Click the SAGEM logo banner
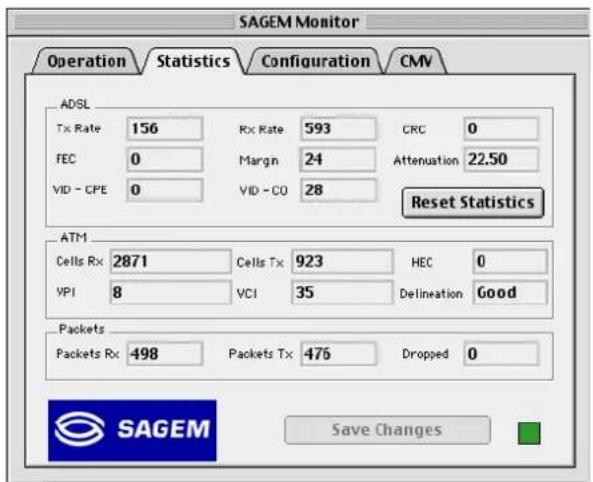Image resolution: width=593 pixels, height=482 pixels. 132,431
